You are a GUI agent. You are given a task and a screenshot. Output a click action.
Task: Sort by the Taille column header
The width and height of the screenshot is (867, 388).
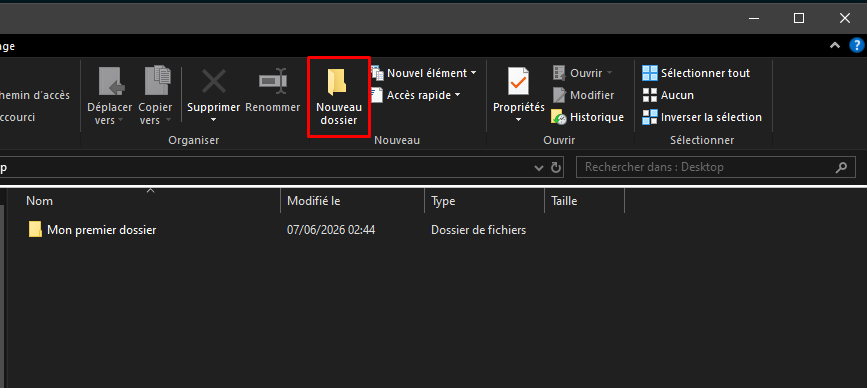[x=584, y=201]
